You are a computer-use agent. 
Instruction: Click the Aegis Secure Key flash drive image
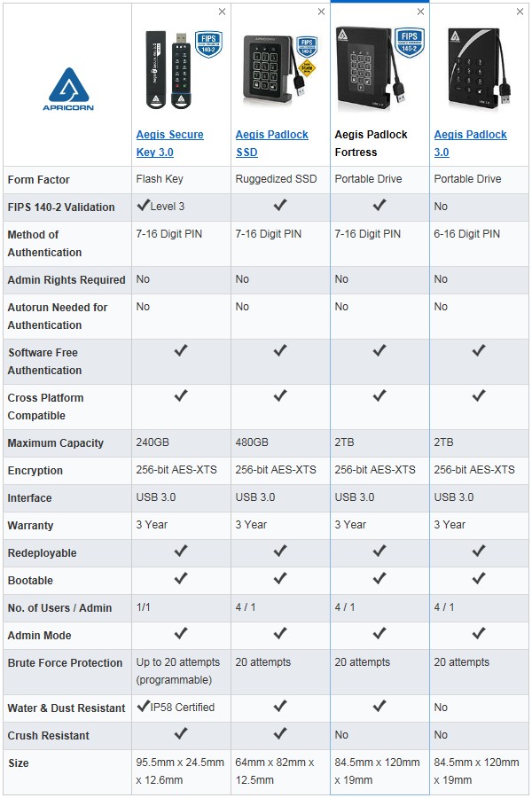click(169, 70)
